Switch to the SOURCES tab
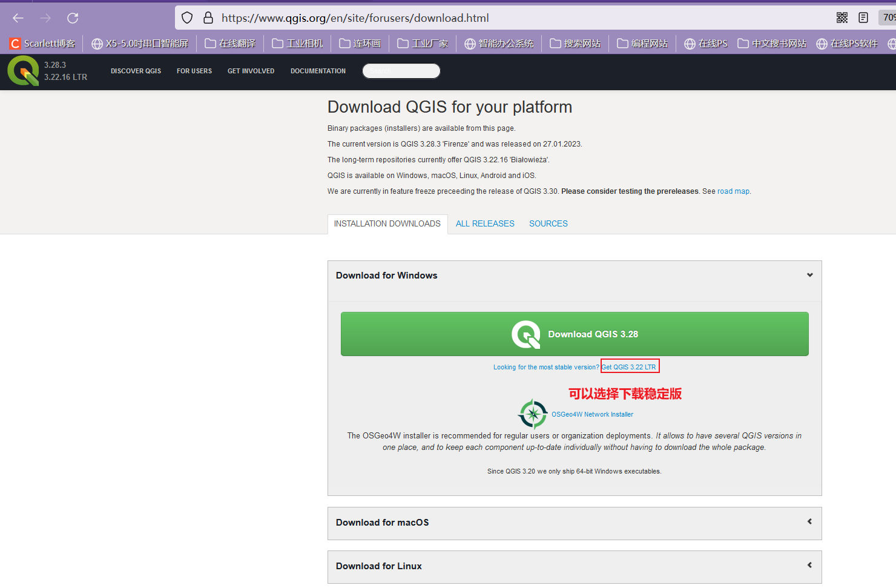This screenshot has height=588, width=896. [548, 224]
